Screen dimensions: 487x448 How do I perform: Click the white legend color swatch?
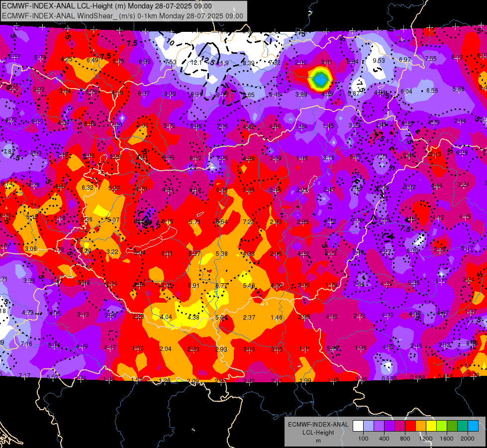[358, 426]
